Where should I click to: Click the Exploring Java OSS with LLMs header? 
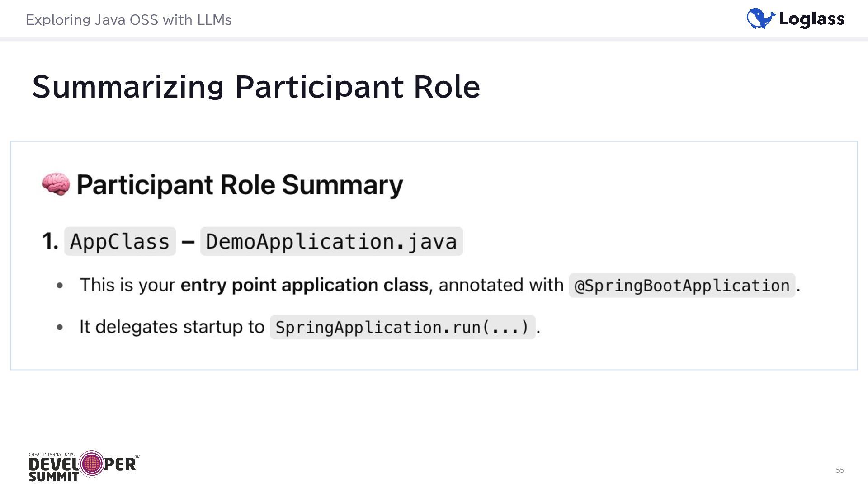[129, 20]
